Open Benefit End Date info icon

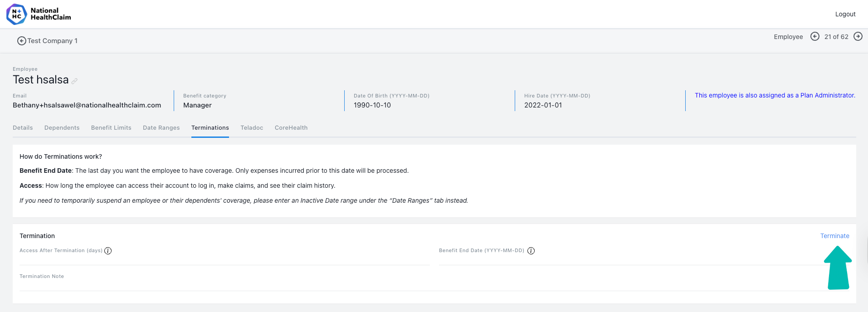pyautogui.click(x=531, y=251)
